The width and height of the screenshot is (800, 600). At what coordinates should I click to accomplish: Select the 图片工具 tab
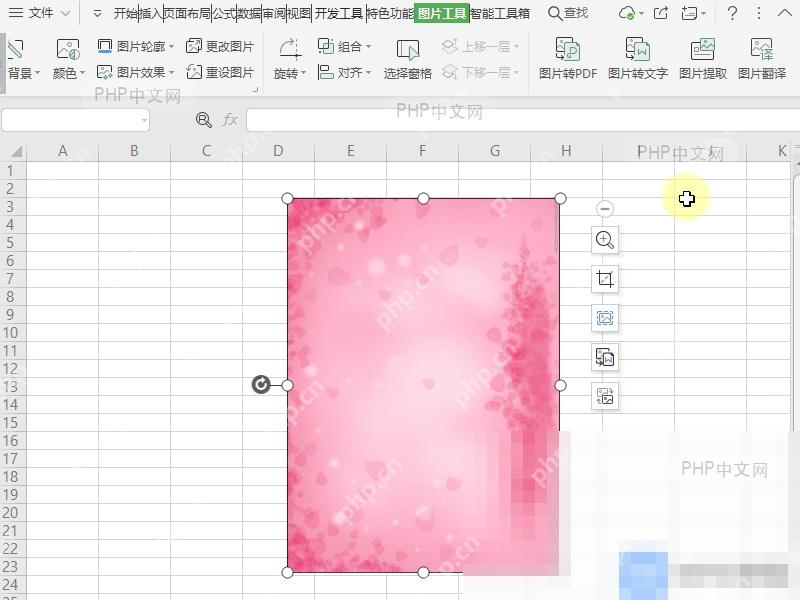[442, 13]
